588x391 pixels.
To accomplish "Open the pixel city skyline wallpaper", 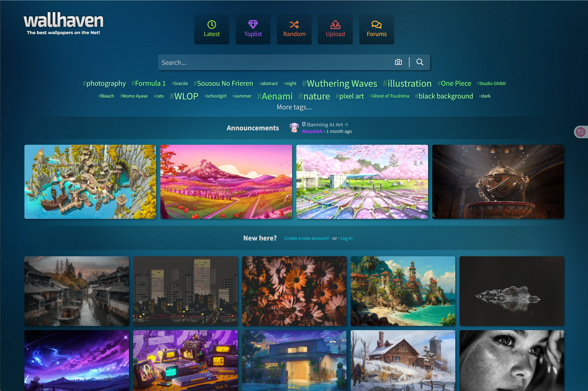I will coord(185,291).
